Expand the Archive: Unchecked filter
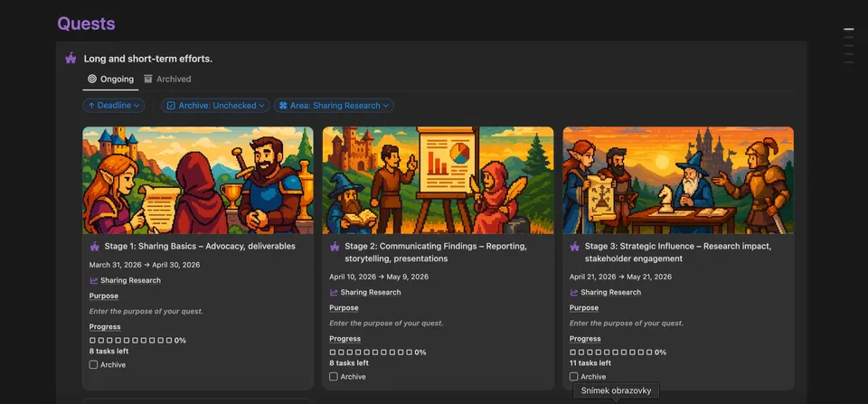This screenshot has height=404, width=868. (215, 105)
